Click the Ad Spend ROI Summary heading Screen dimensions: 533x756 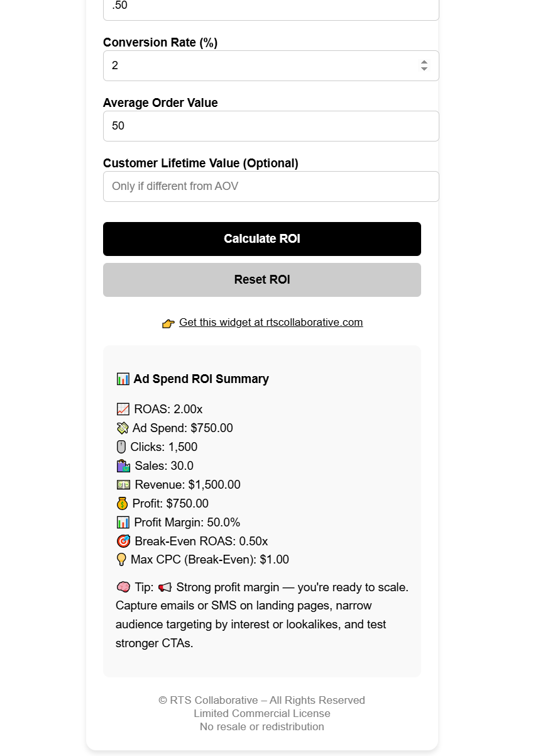(201, 379)
